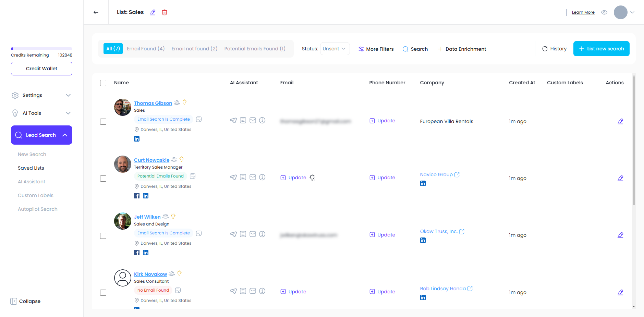The image size is (644, 317).
Task: Open the Status Unsent dropdown
Action: [x=335, y=49]
